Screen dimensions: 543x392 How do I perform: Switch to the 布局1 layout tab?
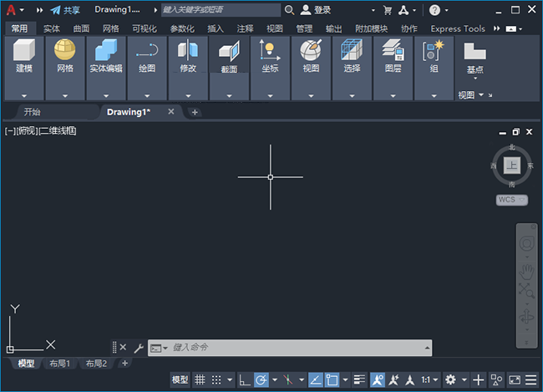(x=60, y=364)
